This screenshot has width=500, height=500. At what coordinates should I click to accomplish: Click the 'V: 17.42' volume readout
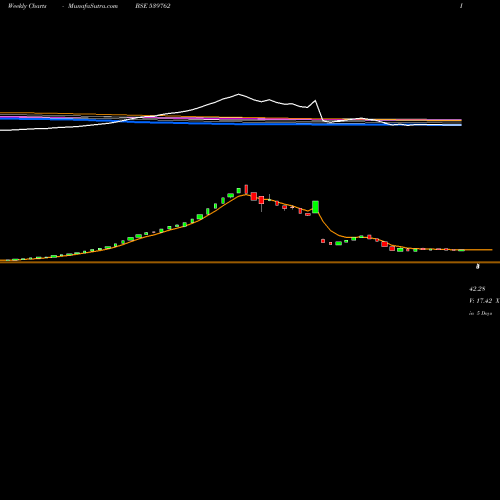coord(481,301)
